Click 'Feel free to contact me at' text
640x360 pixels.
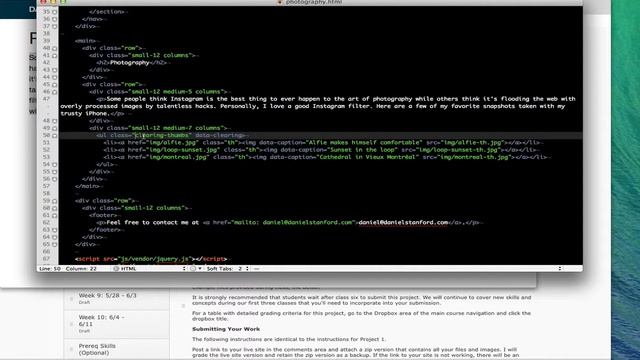(153, 223)
